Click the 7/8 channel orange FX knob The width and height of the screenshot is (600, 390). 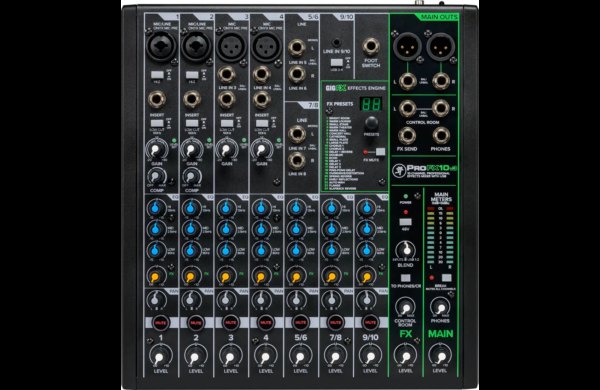coord(331,276)
